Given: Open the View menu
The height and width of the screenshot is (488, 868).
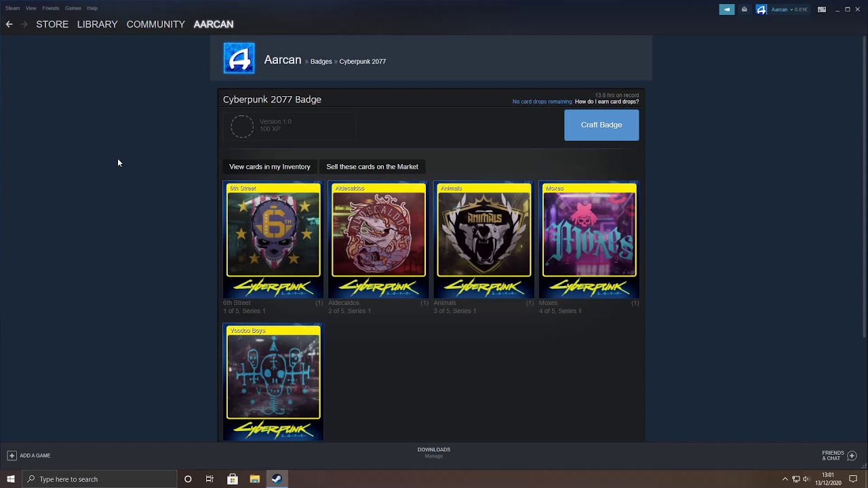Looking at the screenshot, I should click(31, 8).
